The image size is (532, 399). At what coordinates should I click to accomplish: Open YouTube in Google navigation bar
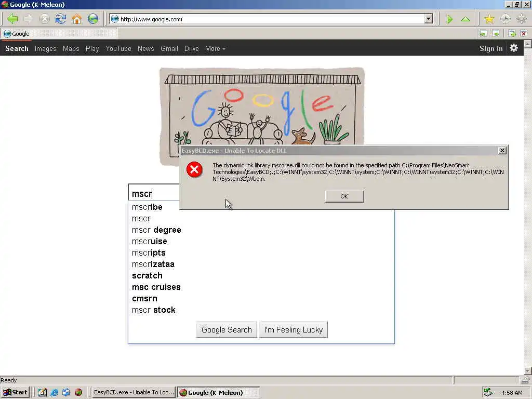tap(118, 48)
